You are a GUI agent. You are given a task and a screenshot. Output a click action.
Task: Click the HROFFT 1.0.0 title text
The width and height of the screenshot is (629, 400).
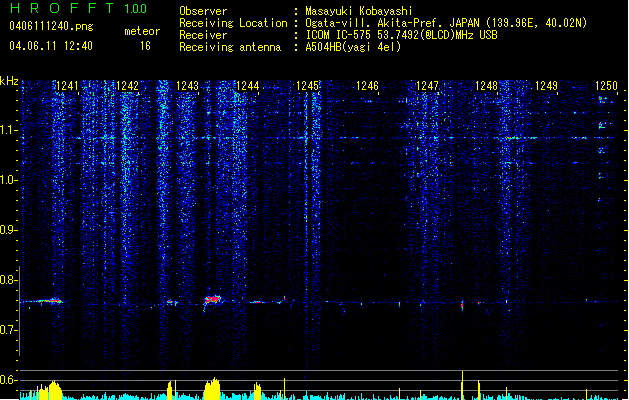79,8
